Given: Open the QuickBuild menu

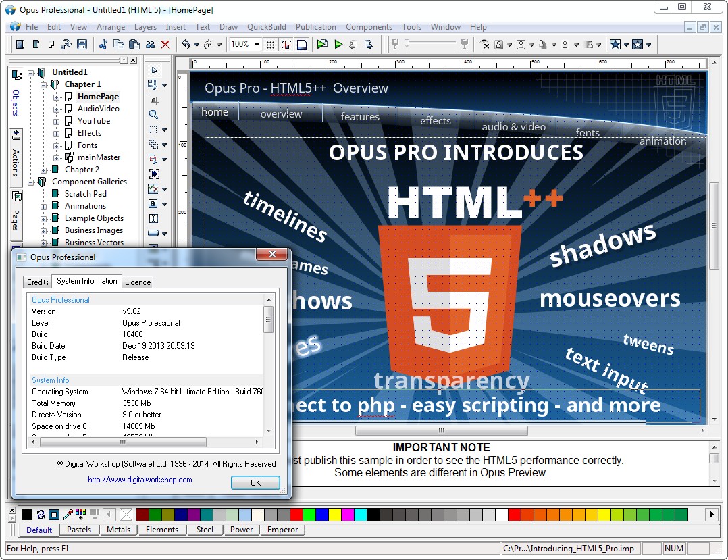Looking at the screenshot, I should point(266,27).
